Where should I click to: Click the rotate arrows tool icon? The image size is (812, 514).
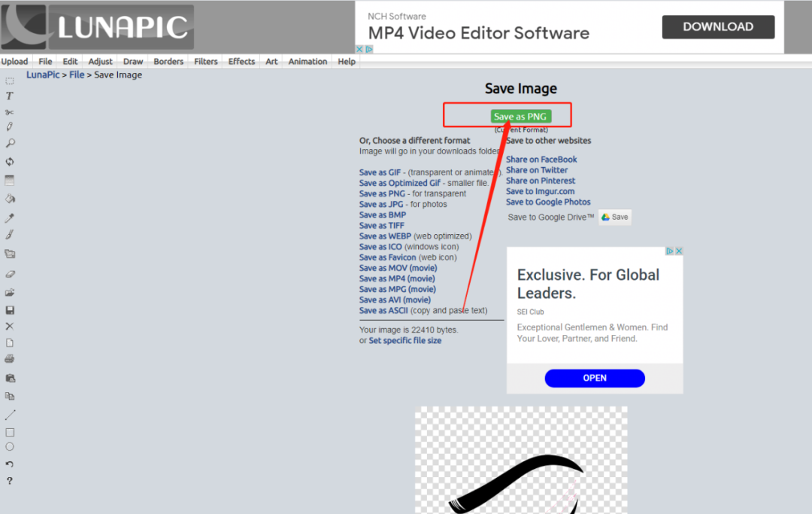click(x=9, y=162)
